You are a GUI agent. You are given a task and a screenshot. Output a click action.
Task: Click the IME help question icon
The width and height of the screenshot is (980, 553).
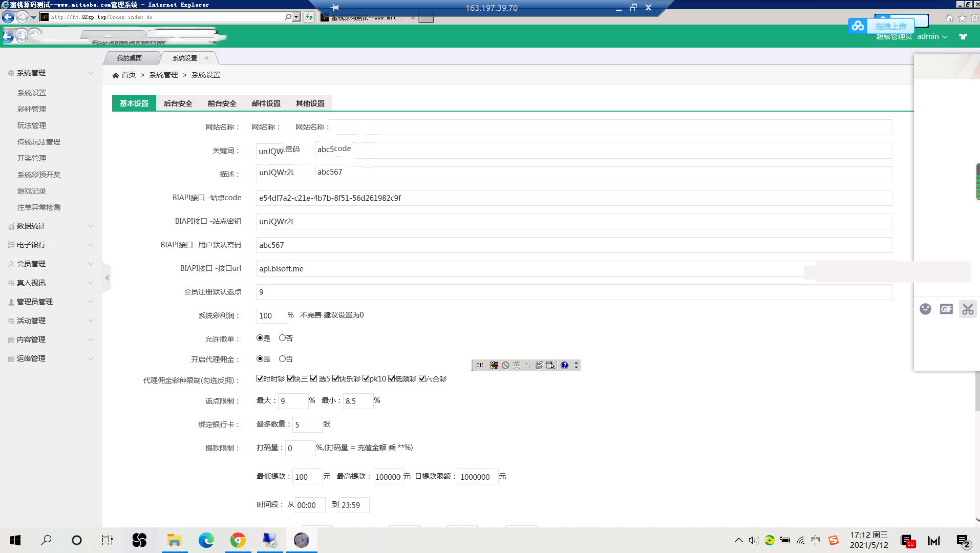click(564, 365)
